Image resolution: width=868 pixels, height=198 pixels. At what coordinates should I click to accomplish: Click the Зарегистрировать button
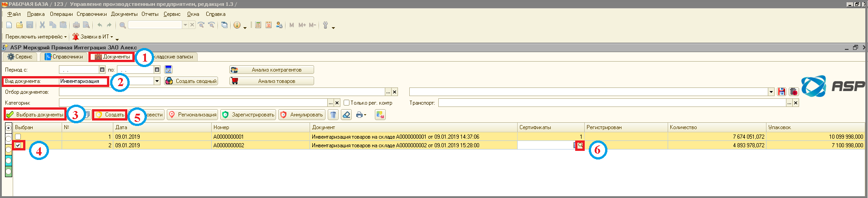(x=248, y=115)
